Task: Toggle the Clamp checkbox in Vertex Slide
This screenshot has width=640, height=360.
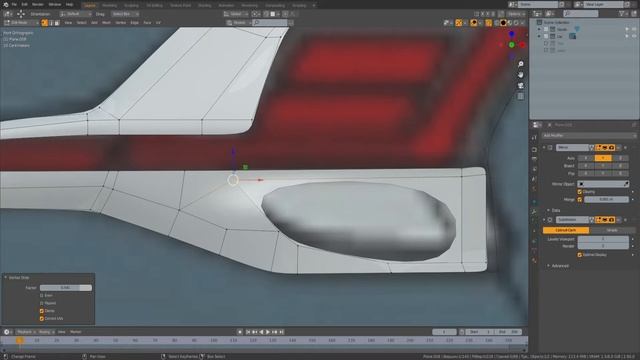Action: coord(42,311)
